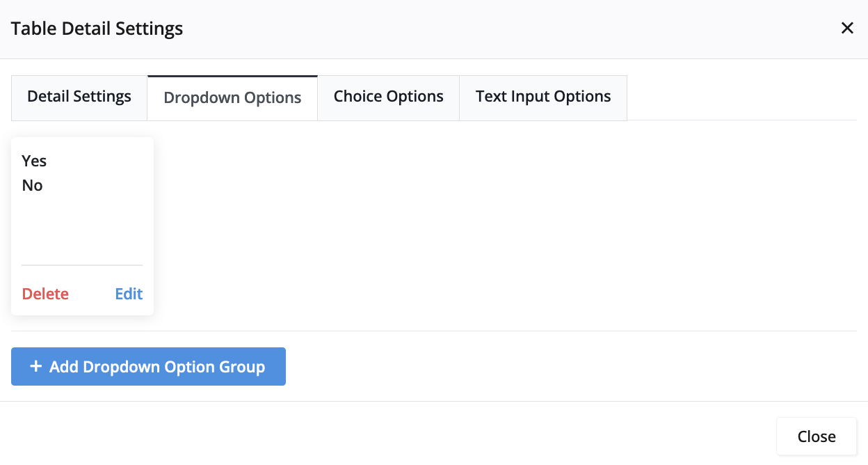Switch to the Detail Settings tab

79,97
